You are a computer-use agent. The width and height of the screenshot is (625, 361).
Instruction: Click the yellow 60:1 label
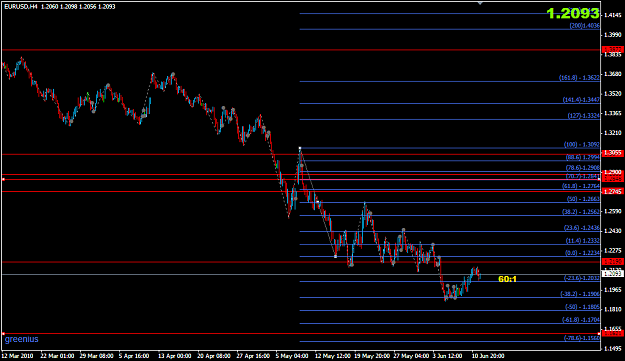click(x=507, y=279)
